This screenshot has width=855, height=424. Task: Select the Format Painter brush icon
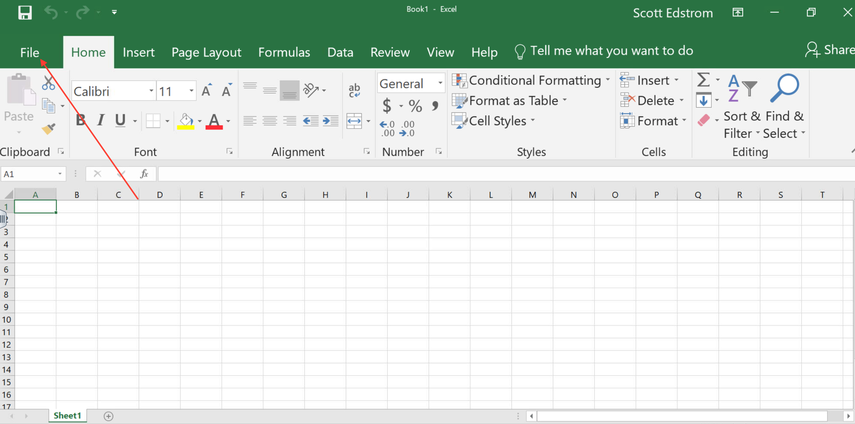(49, 127)
